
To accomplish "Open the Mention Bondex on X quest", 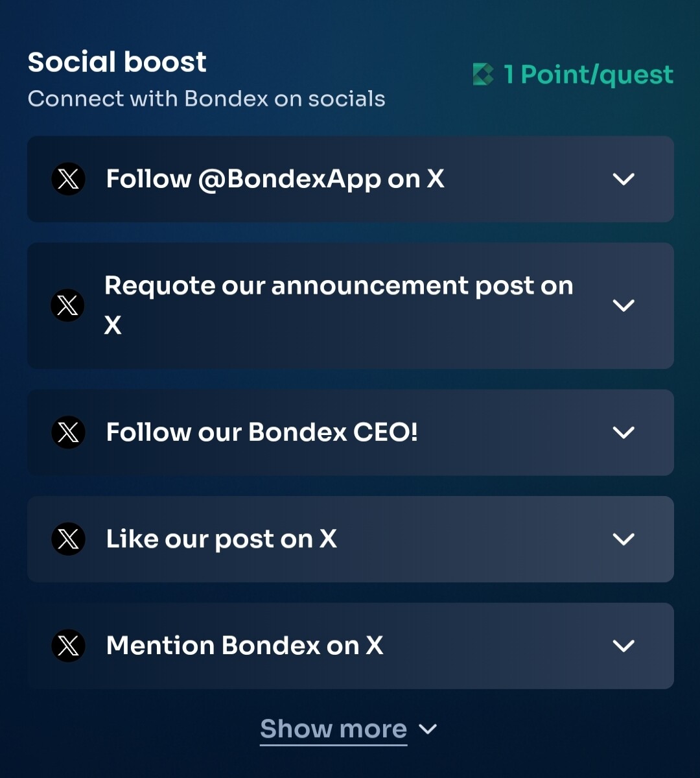I will click(351, 646).
